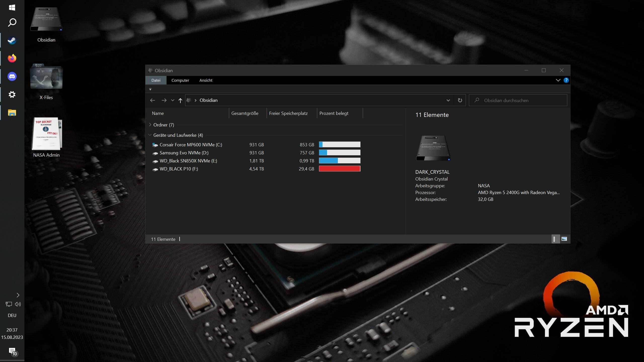Open the Settings gear icon
The width and height of the screenshot is (644, 362).
12,95
